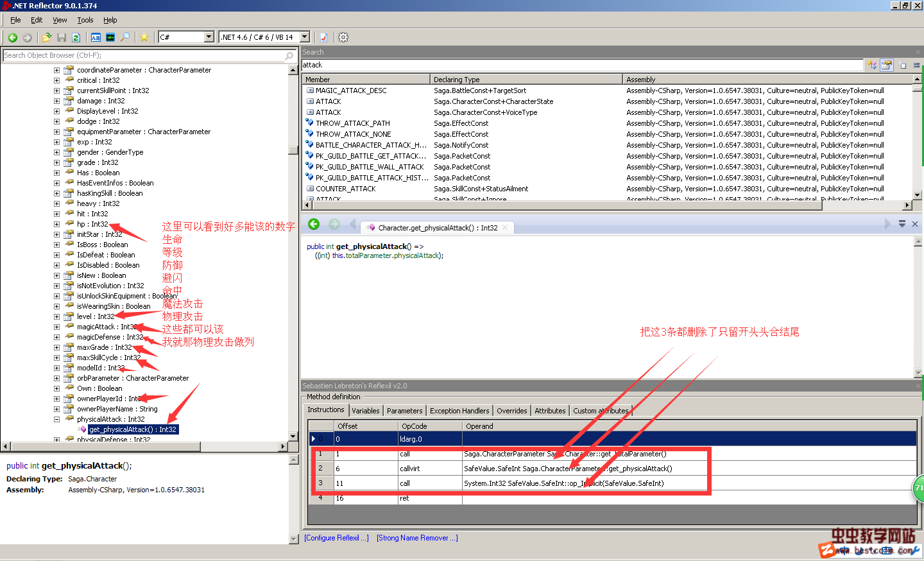Image resolution: width=924 pixels, height=561 pixels.
Task: Open the Help menu
Action: point(110,20)
